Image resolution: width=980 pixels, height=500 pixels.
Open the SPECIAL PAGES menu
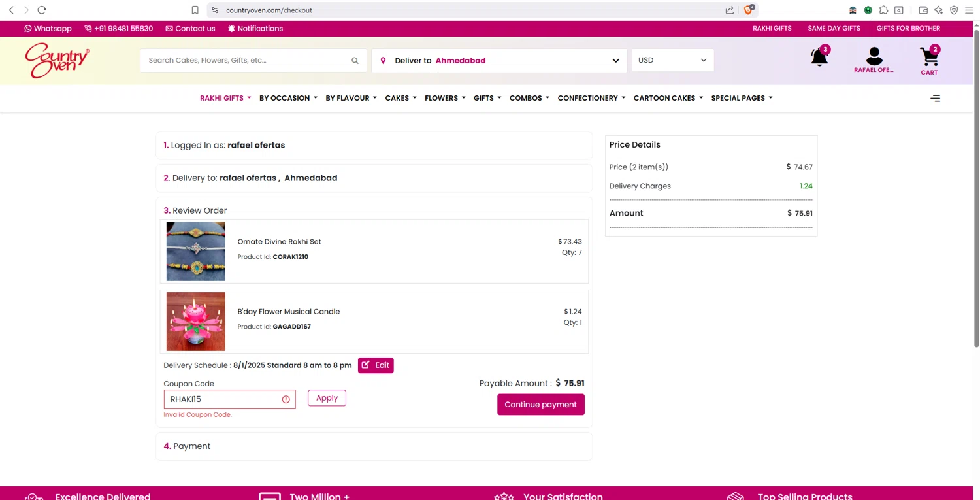742,98
